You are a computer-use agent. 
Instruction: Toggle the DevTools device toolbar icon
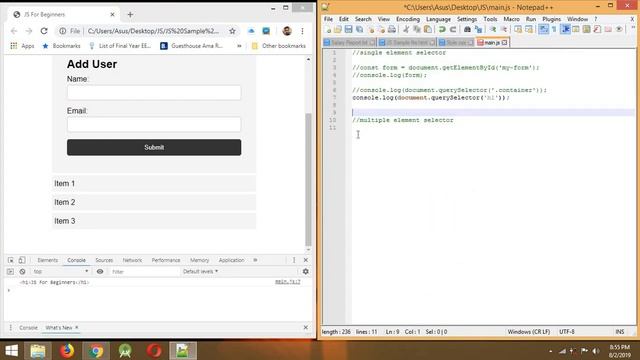pos(22,260)
